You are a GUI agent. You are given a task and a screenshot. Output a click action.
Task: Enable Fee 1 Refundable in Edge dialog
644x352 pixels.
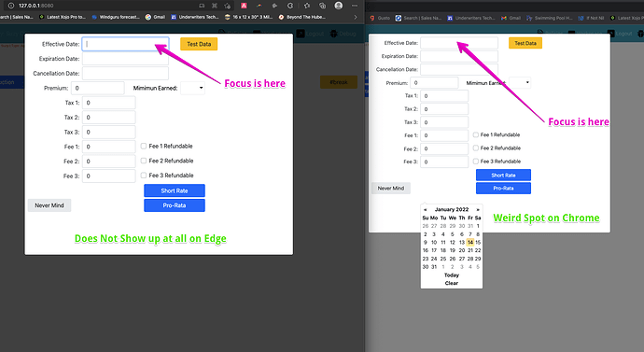pos(144,146)
